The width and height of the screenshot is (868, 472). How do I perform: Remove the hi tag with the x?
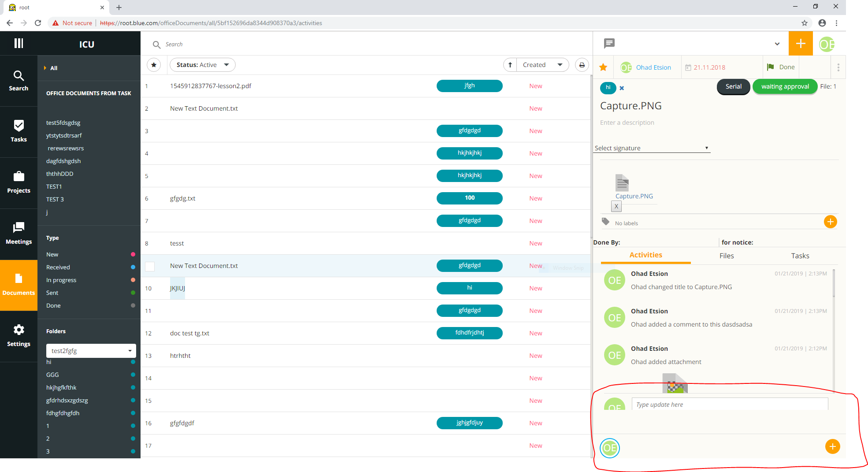pyautogui.click(x=622, y=88)
